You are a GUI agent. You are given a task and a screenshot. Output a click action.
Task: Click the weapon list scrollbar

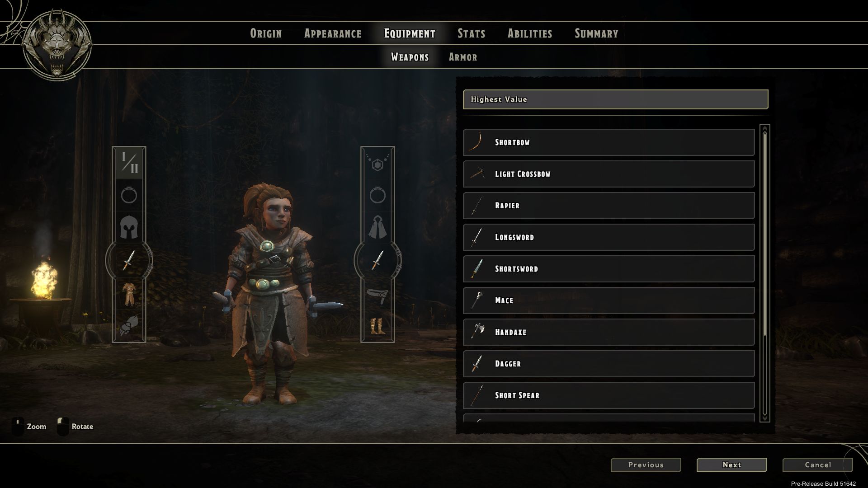[764, 273]
